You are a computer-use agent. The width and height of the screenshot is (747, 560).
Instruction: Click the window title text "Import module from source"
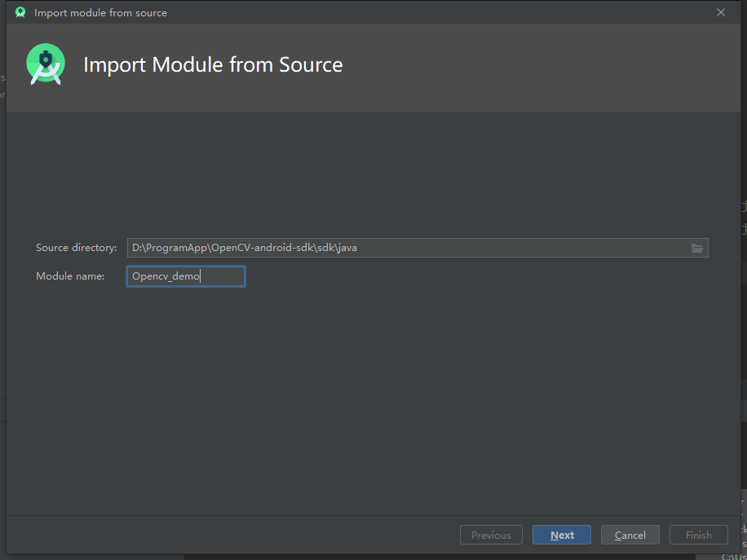coord(100,13)
